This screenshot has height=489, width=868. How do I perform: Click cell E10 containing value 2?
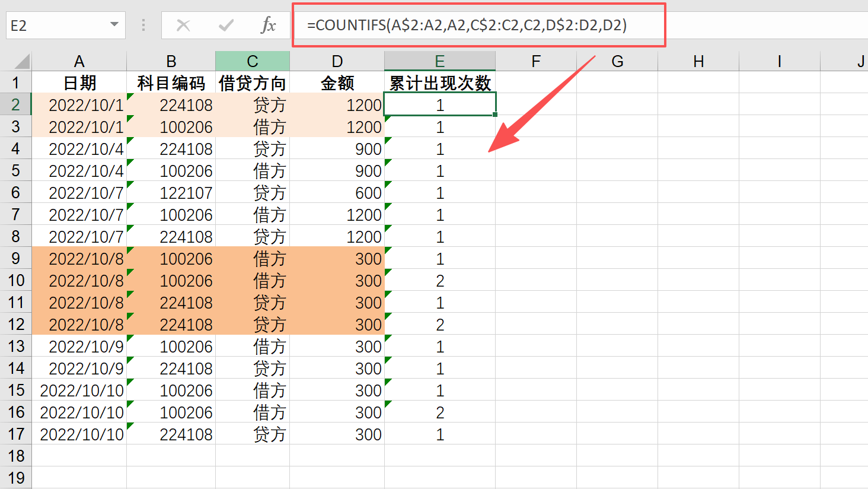click(x=439, y=280)
